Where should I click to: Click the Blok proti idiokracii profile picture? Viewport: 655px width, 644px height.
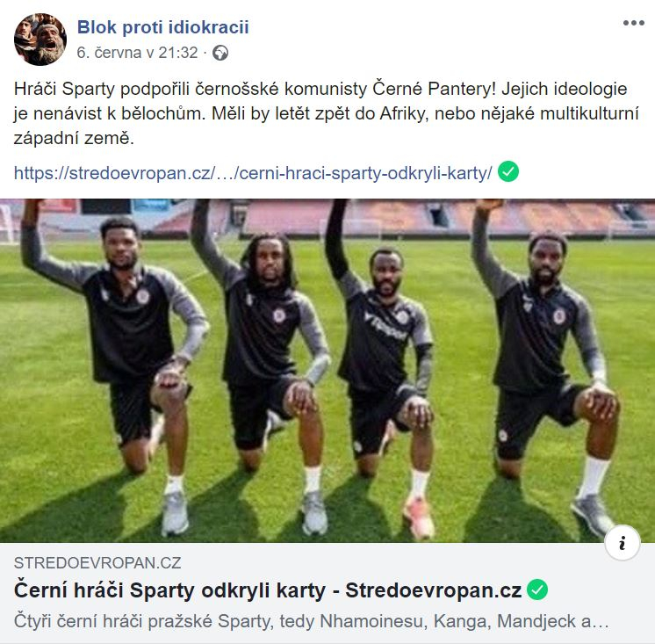pyautogui.click(x=40, y=40)
